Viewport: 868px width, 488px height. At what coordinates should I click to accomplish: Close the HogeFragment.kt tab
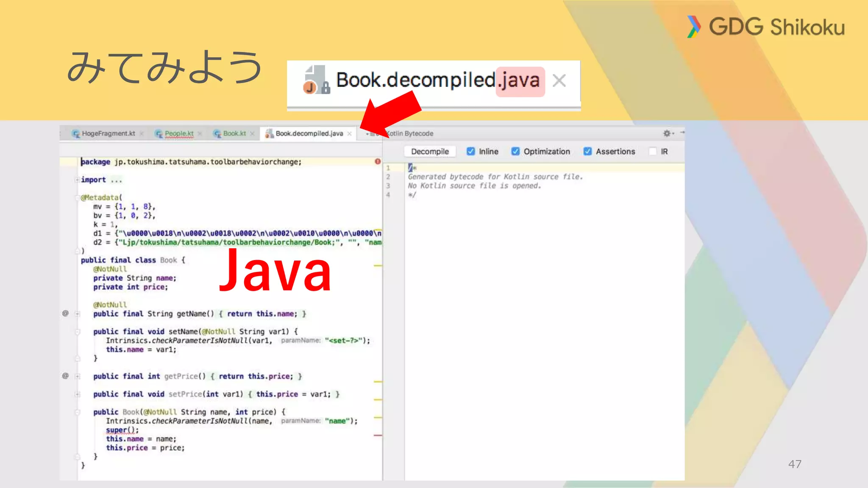click(142, 134)
